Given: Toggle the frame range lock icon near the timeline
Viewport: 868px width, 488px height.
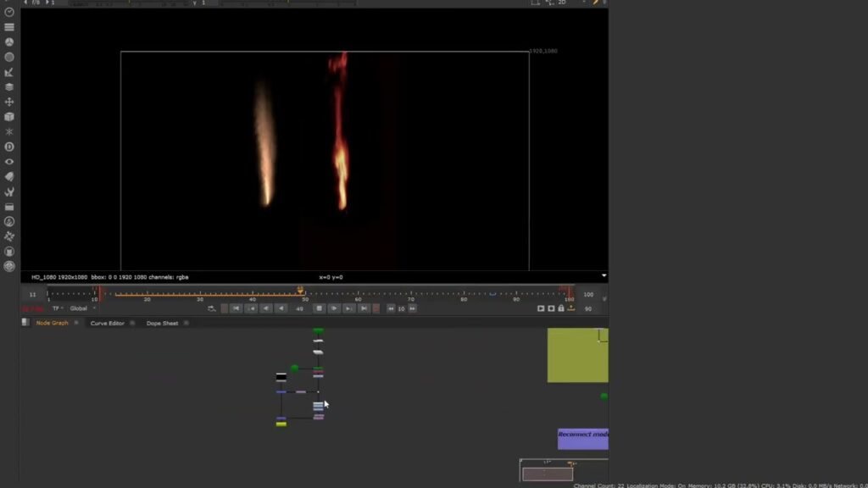Looking at the screenshot, I should (x=561, y=308).
